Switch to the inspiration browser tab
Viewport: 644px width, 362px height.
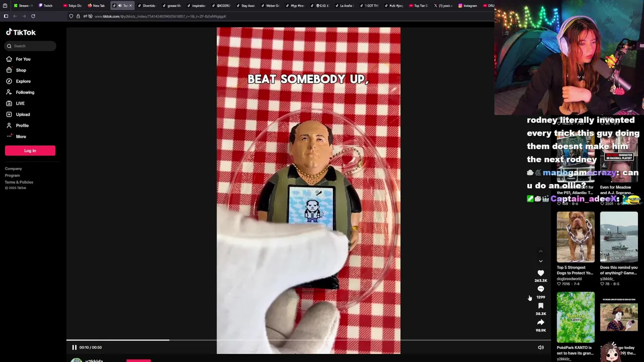(197, 6)
